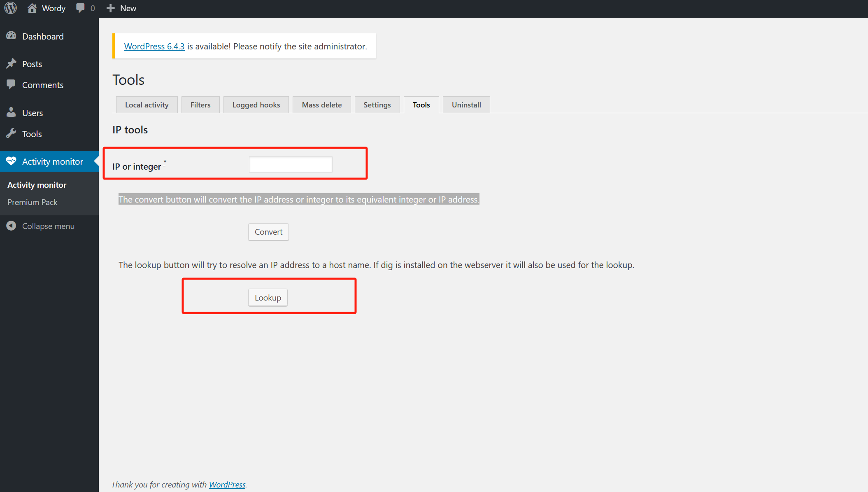Open Dashboard from the sidebar

click(43, 36)
